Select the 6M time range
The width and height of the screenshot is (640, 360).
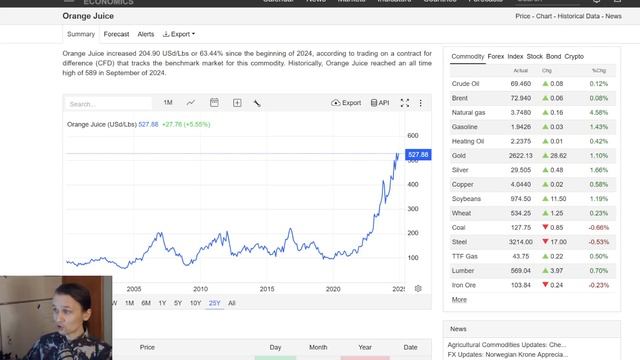coord(146,303)
